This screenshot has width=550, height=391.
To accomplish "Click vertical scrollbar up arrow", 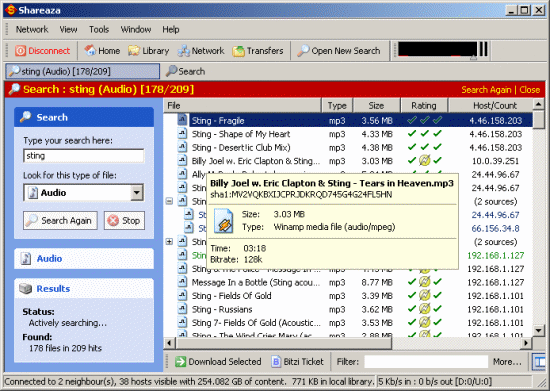I will [x=538, y=104].
